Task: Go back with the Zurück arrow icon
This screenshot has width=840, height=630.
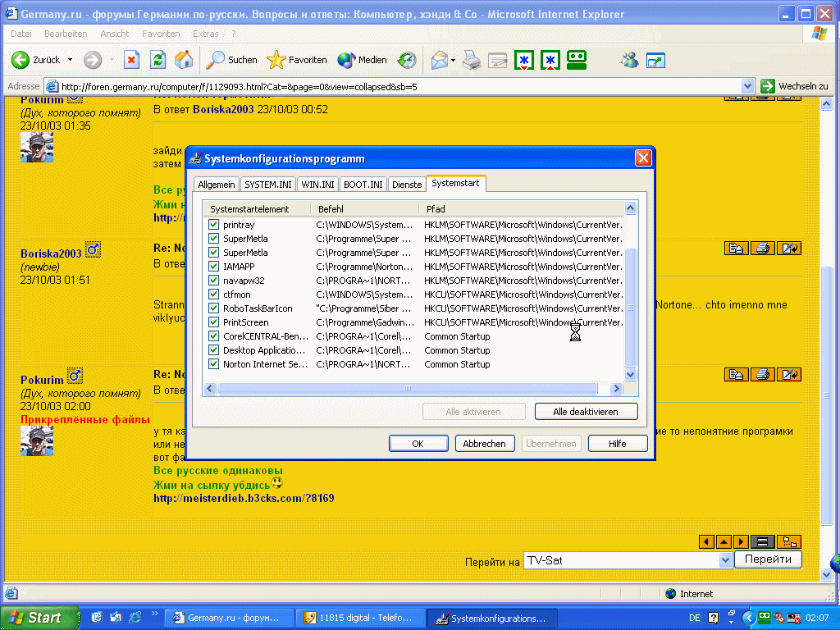Action: [x=21, y=60]
